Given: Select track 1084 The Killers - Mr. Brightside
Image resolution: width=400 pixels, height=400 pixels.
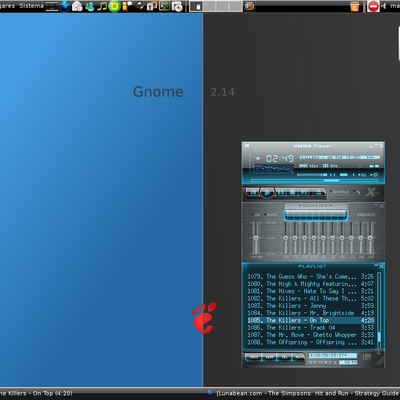Looking at the screenshot, I should click(x=310, y=313).
